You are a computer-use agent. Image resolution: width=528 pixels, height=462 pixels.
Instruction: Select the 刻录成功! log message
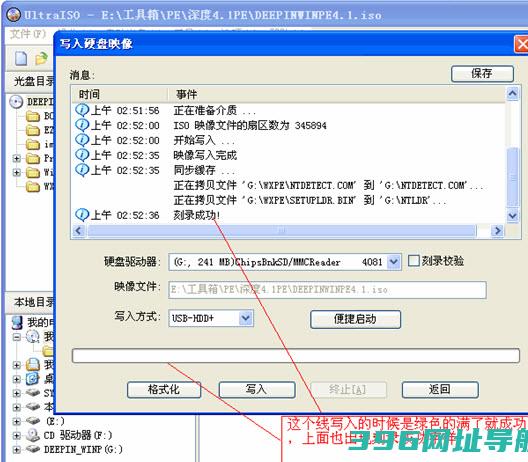[197, 215]
